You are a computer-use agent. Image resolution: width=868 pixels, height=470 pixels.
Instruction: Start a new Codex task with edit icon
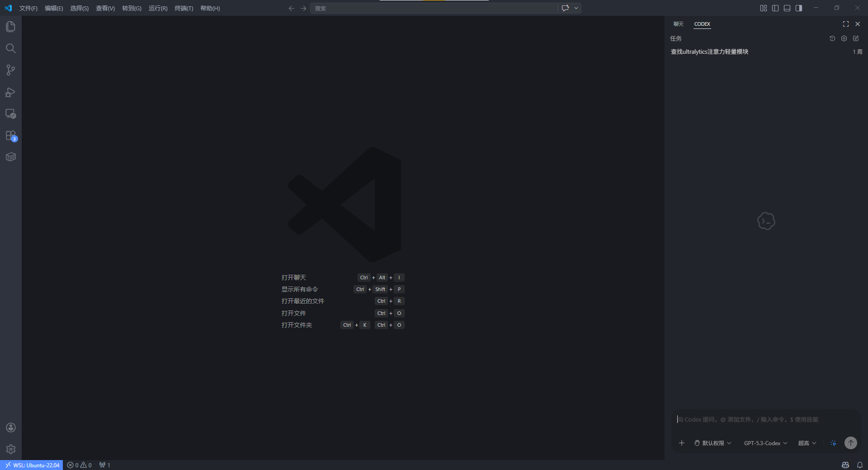click(x=855, y=38)
